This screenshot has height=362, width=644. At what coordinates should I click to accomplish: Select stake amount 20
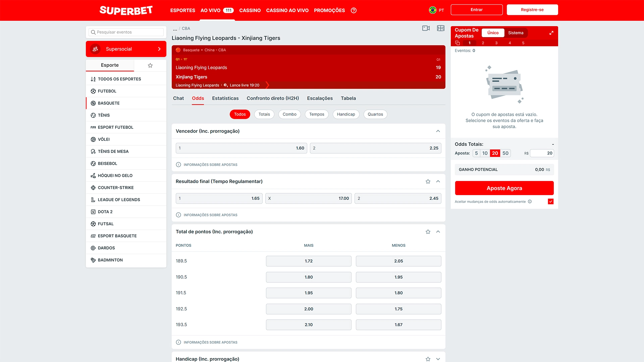495,153
